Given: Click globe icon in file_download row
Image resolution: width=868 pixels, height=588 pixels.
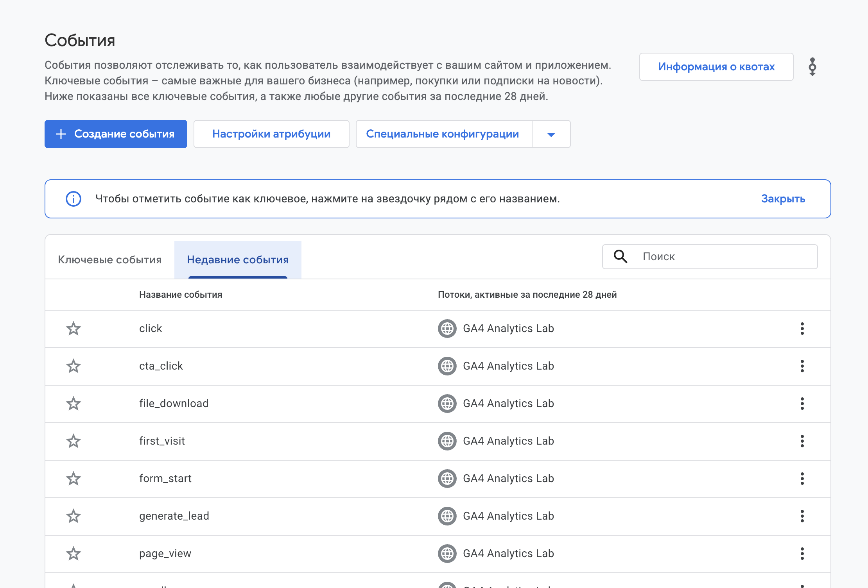Looking at the screenshot, I should (x=447, y=404).
